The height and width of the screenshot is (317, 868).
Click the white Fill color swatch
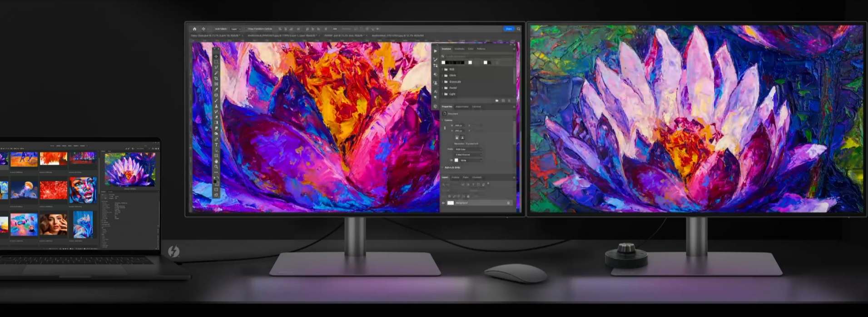click(456, 161)
